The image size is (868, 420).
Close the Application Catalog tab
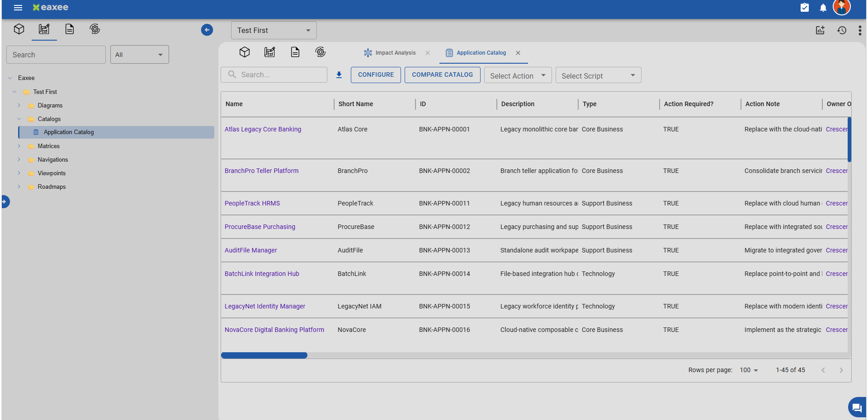pyautogui.click(x=518, y=53)
